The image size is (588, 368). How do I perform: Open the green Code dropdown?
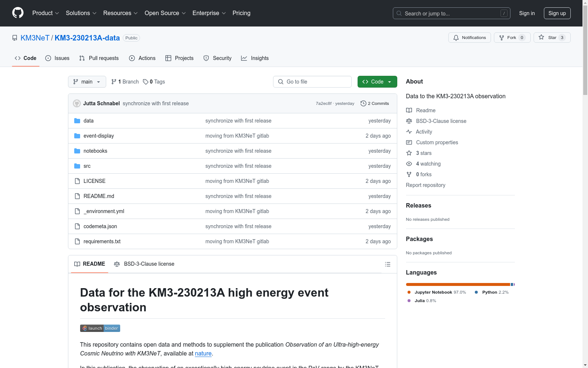(377, 82)
